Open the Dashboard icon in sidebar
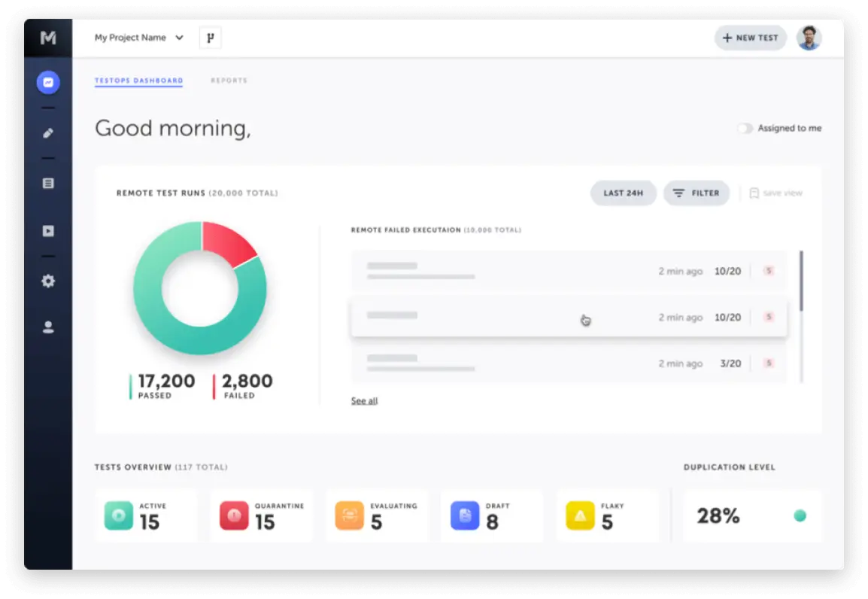 pyautogui.click(x=47, y=82)
